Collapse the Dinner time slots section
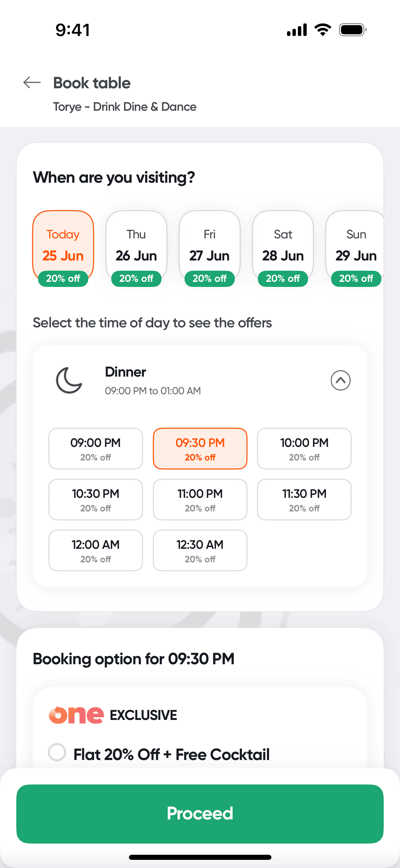400x868 pixels. 340,380
